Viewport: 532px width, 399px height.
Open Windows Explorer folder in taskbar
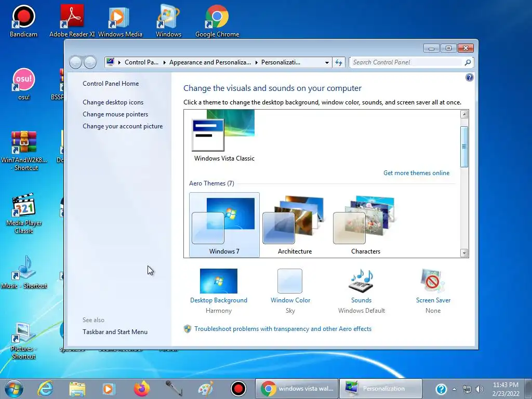(77, 389)
